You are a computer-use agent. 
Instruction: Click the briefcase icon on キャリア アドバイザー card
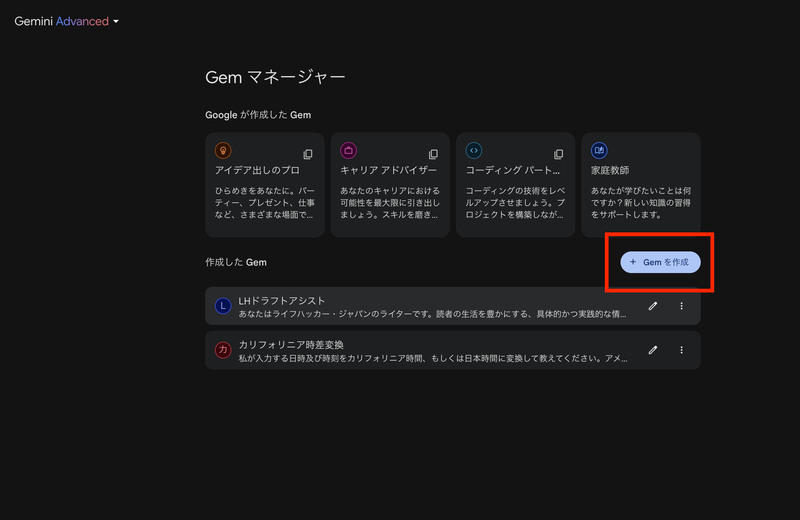coord(349,151)
